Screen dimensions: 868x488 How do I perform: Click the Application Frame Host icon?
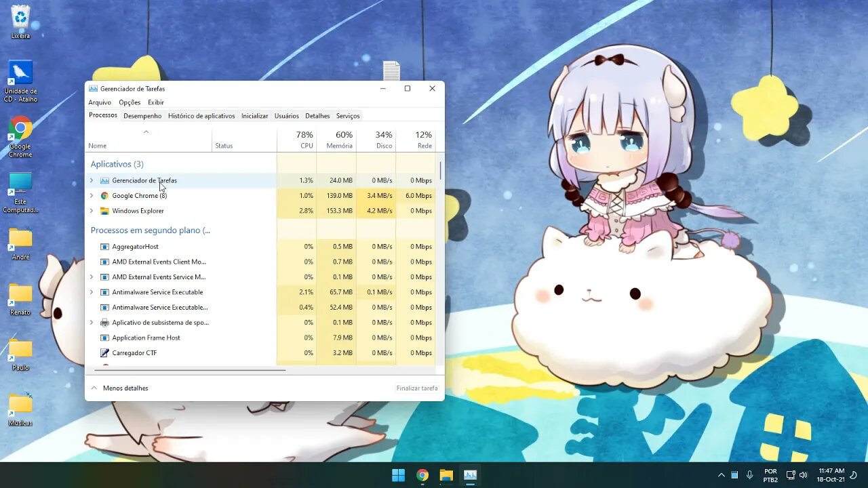[x=104, y=338]
